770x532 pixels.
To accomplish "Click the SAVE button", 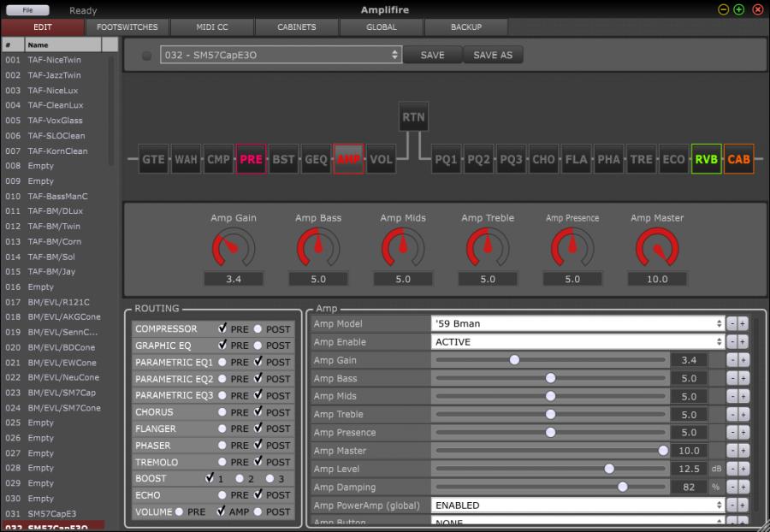I will [x=432, y=55].
